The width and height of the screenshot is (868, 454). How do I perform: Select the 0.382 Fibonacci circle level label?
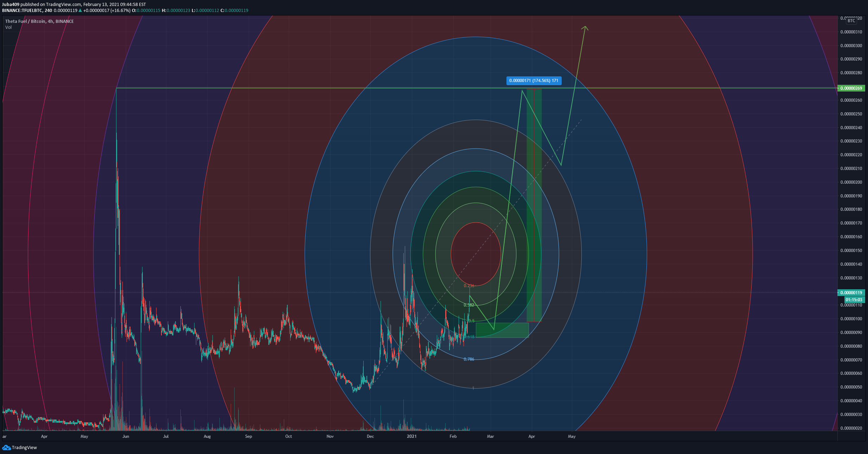(469, 305)
